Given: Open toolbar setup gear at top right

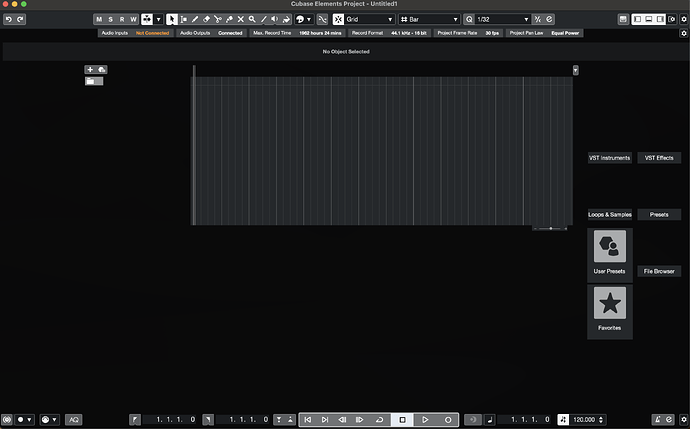Looking at the screenshot, I should 684,19.
